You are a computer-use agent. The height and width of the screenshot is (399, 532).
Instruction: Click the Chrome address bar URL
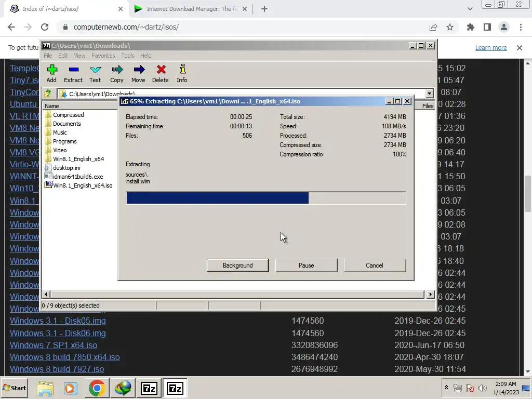[126, 27]
